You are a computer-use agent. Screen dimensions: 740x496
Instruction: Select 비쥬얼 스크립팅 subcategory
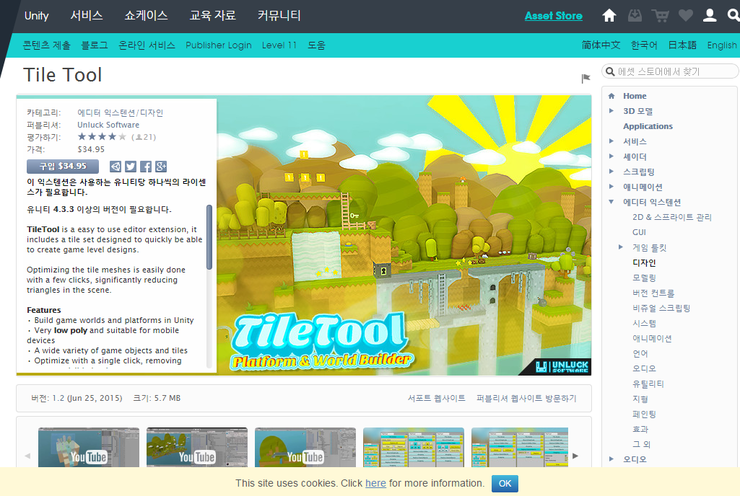[x=661, y=308]
